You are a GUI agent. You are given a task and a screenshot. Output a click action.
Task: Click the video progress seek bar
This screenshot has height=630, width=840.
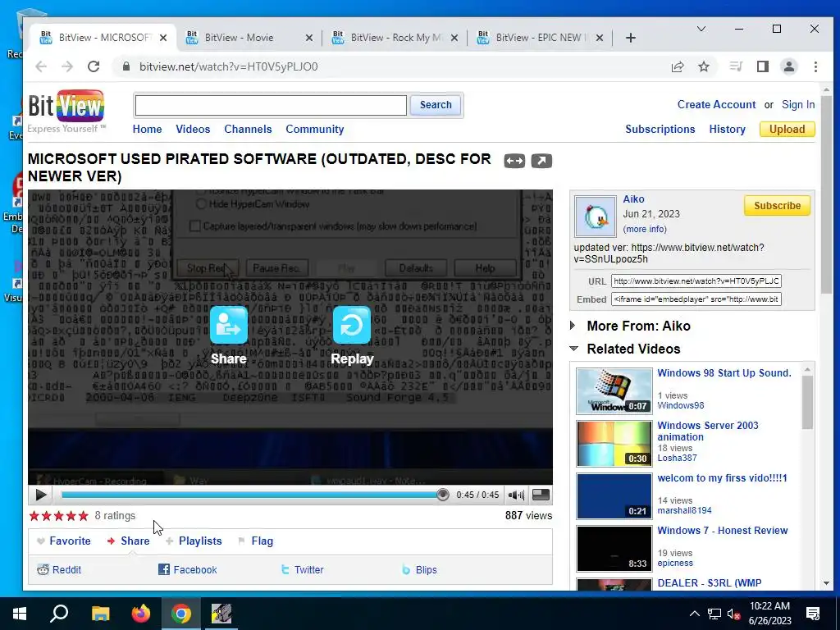click(252, 495)
